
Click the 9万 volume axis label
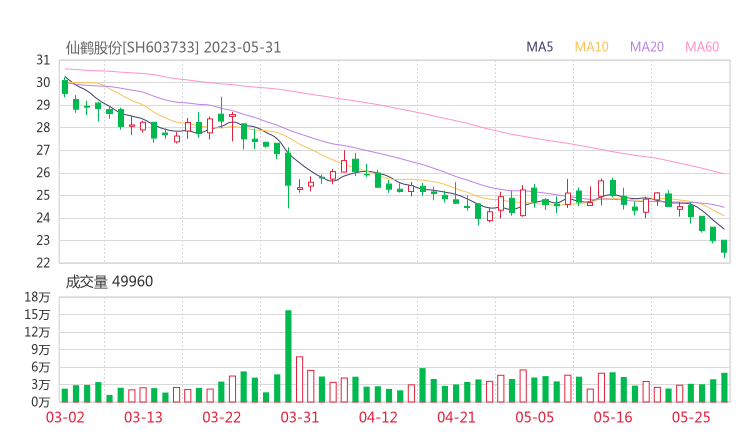click(x=41, y=349)
